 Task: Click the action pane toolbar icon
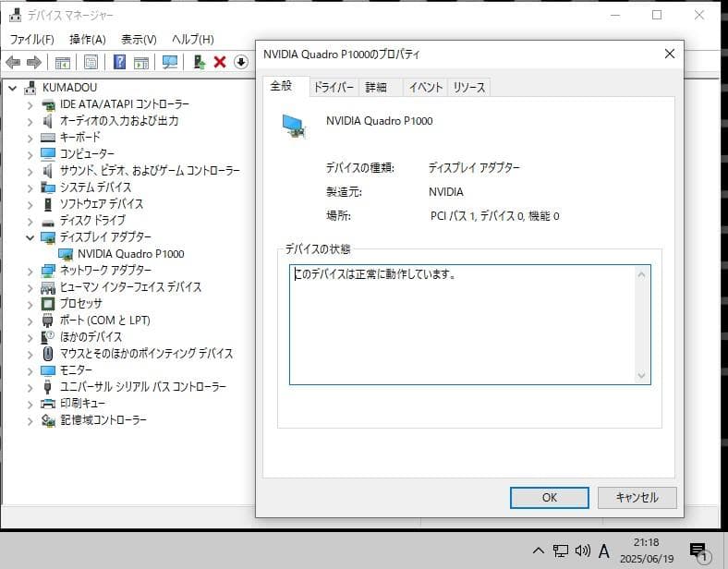click(141, 62)
